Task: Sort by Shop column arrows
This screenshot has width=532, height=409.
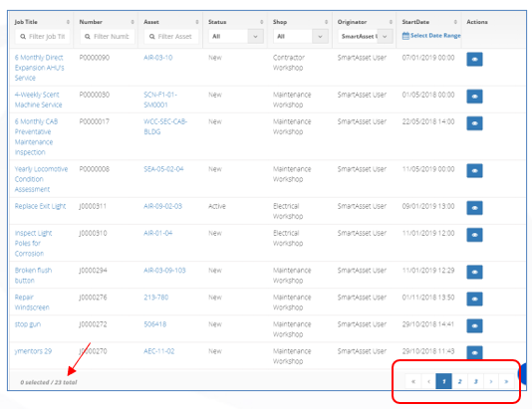Action: [x=326, y=22]
